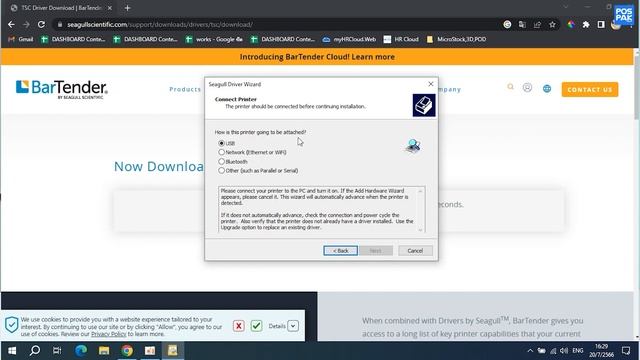Click browser forward arrow

click(26, 24)
